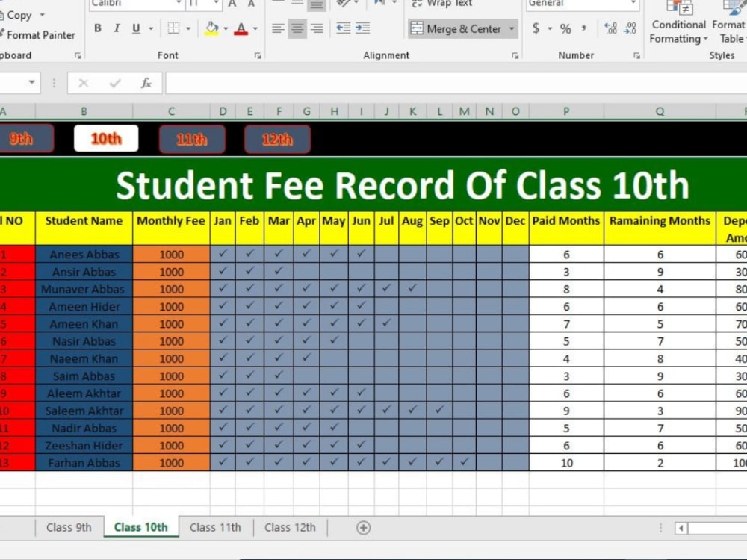This screenshot has height=560, width=747.
Task: Click Merge & Center
Action: [x=456, y=29]
